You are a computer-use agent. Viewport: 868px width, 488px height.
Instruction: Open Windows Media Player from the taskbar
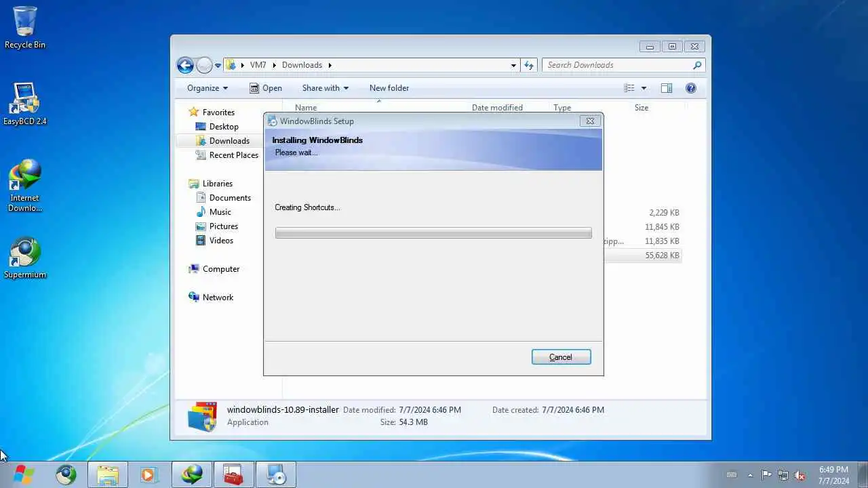(x=149, y=474)
